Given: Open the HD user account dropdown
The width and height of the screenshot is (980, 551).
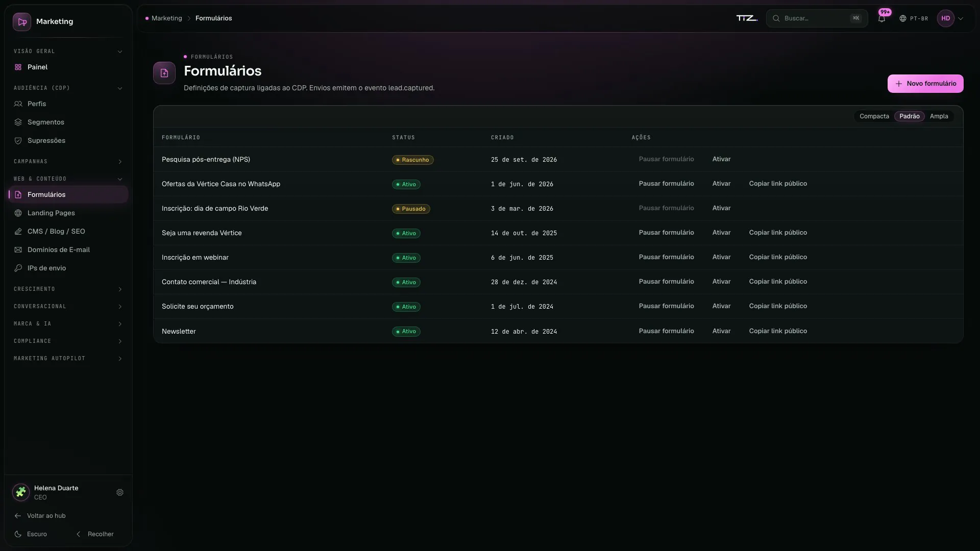Looking at the screenshot, I should (x=950, y=18).
